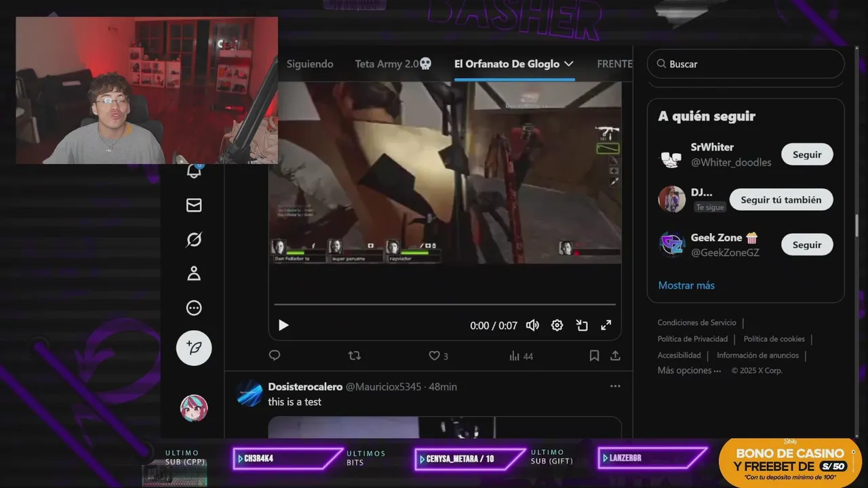Click the page scrollbar thumb

coord(856,226)
